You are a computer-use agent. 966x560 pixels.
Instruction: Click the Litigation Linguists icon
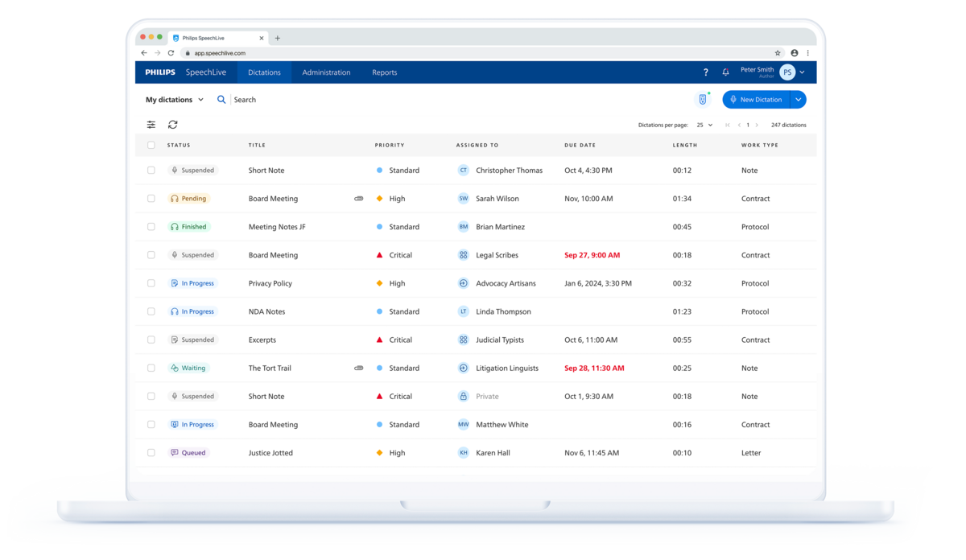click(464, 368)
